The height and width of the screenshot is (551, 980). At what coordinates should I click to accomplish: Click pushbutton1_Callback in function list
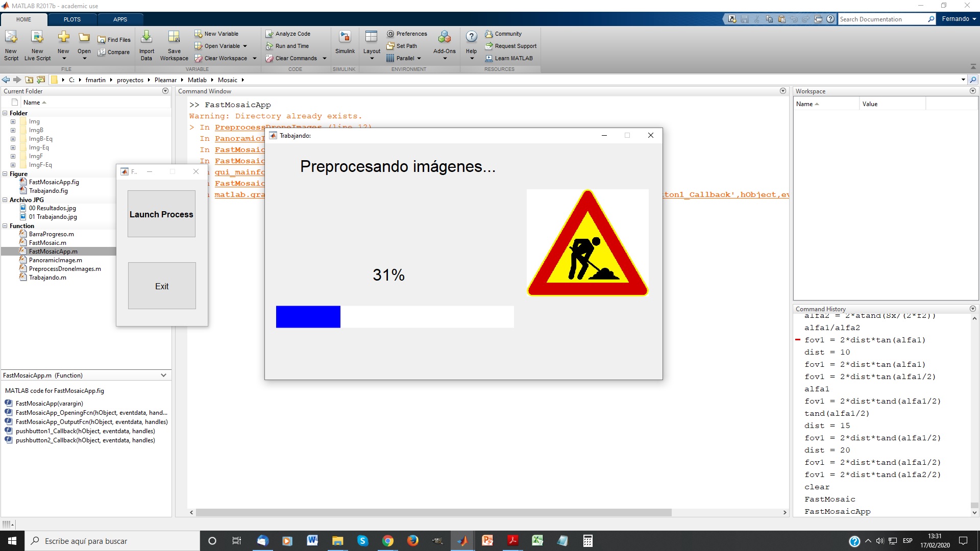coord(85,431)
